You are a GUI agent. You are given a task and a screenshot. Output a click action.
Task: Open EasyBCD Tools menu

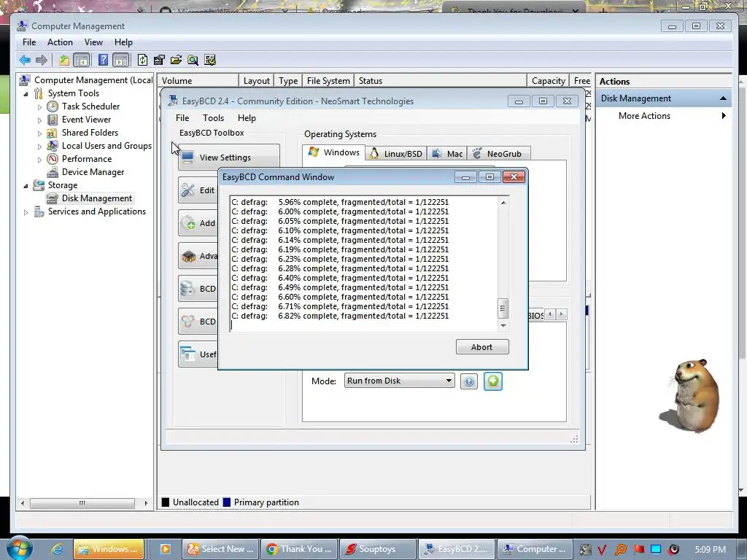click(x=213, y=118)
